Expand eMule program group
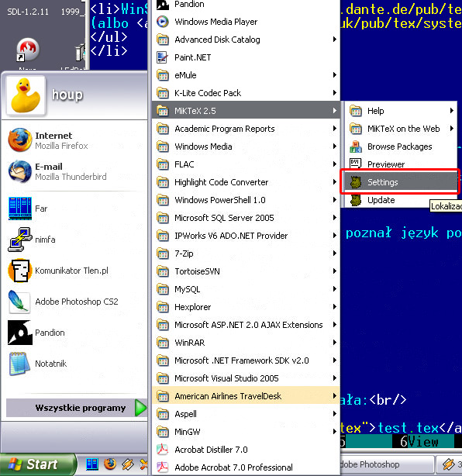Image resolution: width=462 pixels, height=476 pixels. pyautogui.click(x=246, y=75)
